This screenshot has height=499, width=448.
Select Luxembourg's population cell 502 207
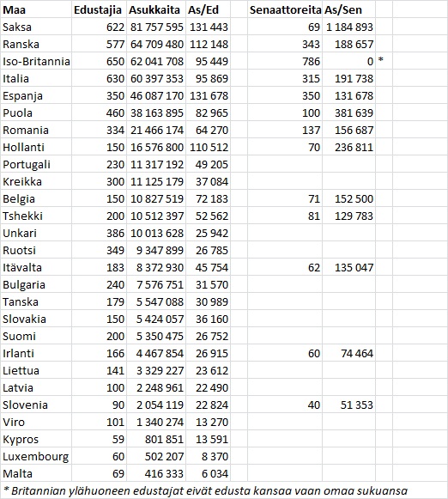click(x=156, y=456)
